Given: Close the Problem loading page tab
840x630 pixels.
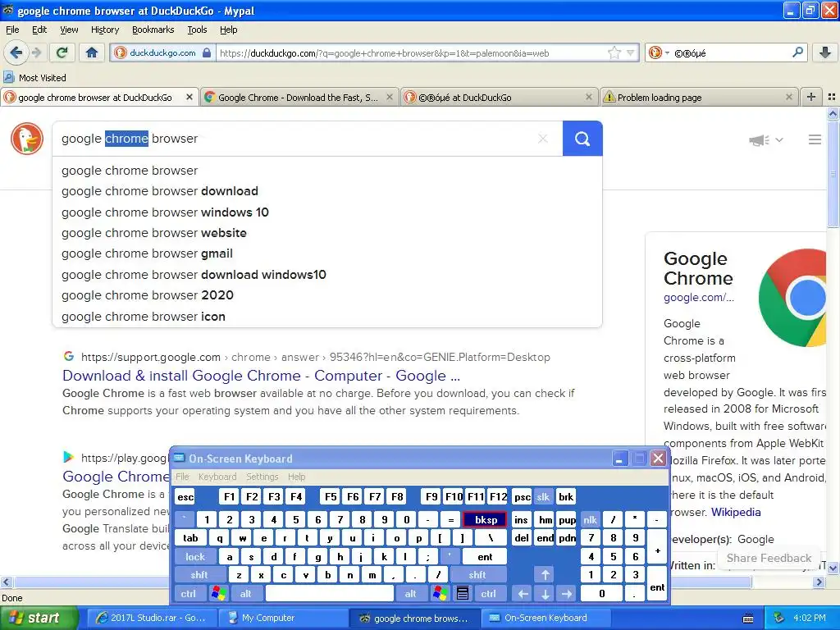Looking at the screenshot, I should pyautogui.click(x=788, y=97).
